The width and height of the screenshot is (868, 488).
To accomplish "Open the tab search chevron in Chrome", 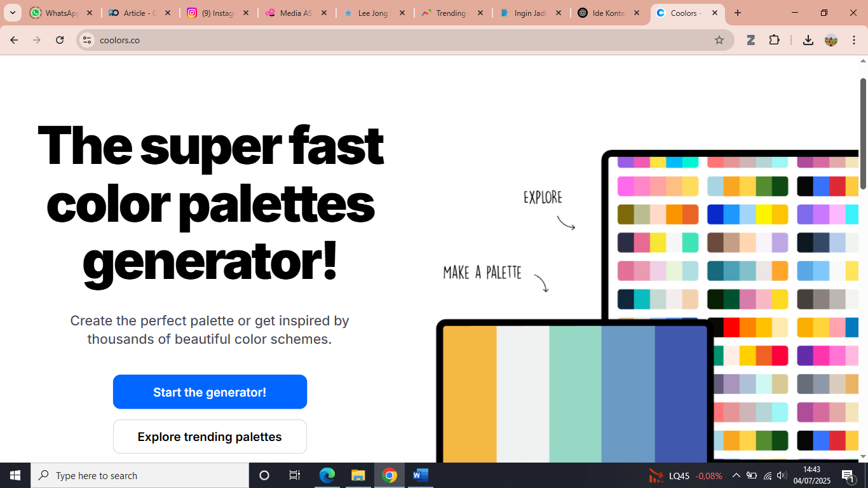I will click(12, 13).
